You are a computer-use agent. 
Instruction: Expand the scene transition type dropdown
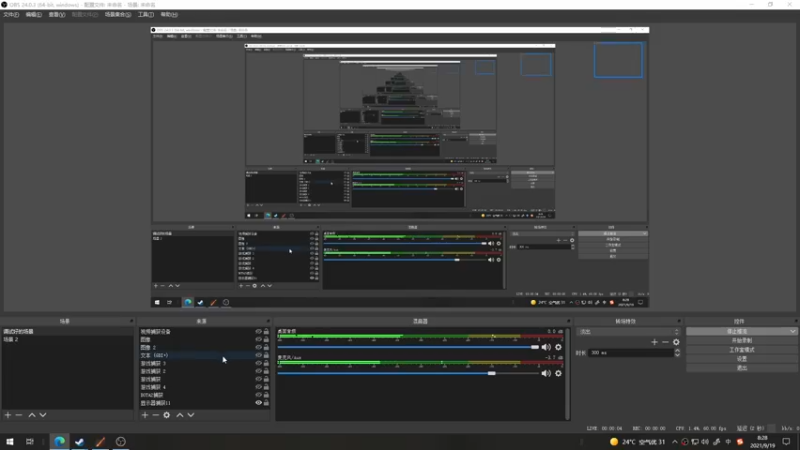[629, 332]
